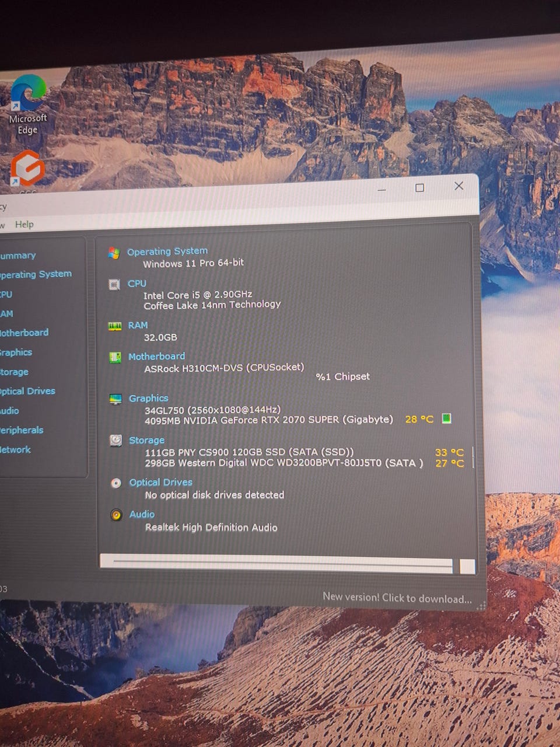Open Microsoft Edge desktop shortcut

[27, 105]
